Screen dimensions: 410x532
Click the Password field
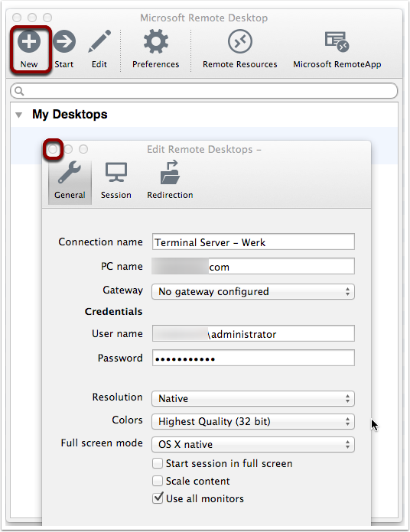[x=253, y=358]
